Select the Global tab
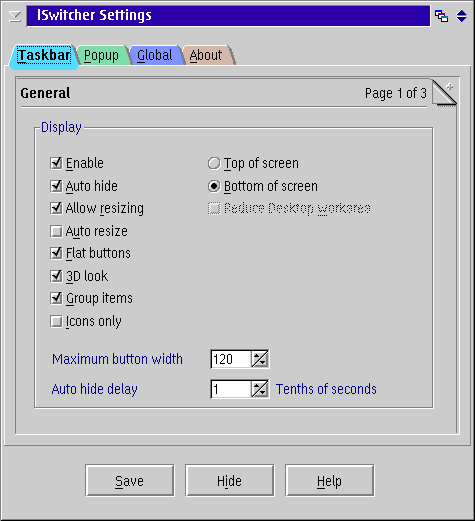Viewport: 475px width, 521px height. [x=155, y=55]
